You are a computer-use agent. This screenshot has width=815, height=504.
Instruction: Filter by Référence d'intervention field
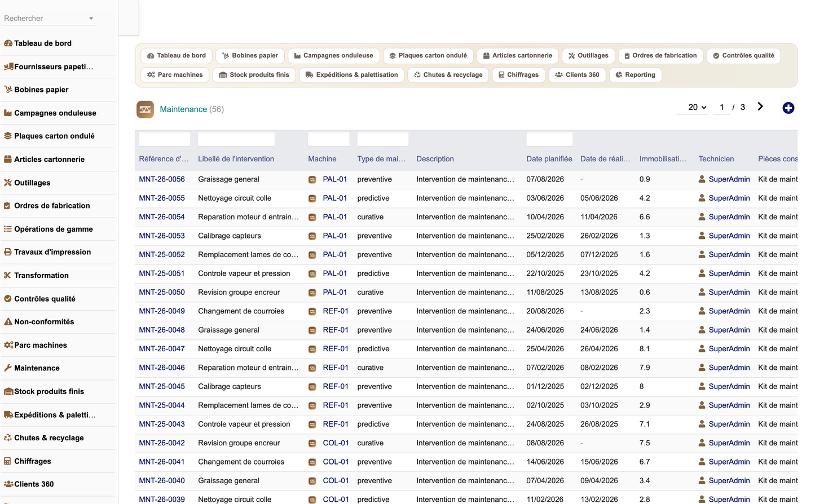pos(165,139)
